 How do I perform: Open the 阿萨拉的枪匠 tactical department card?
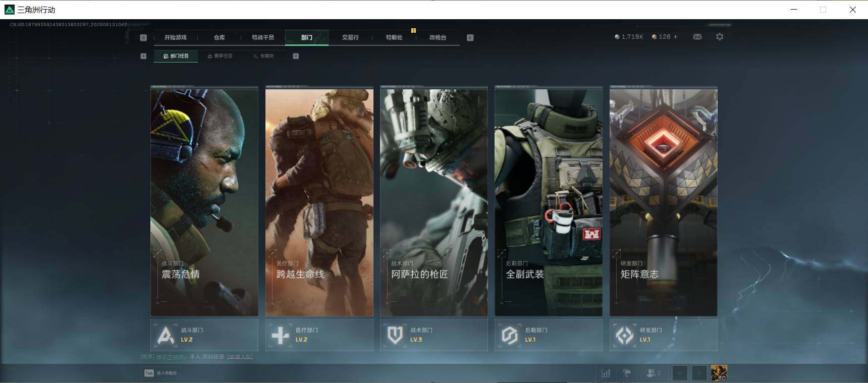(x=434, y=202)
